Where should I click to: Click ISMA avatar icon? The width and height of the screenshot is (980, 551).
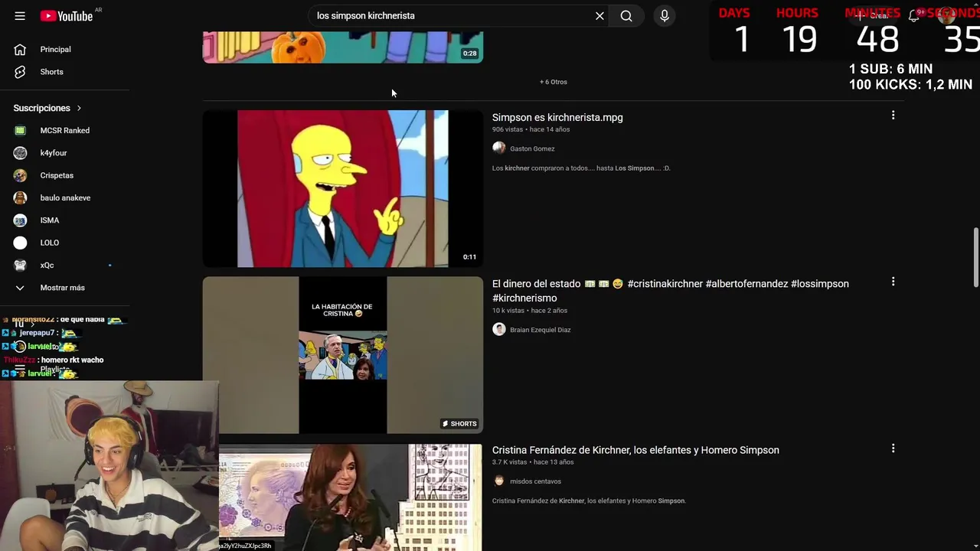pos(21,220)
